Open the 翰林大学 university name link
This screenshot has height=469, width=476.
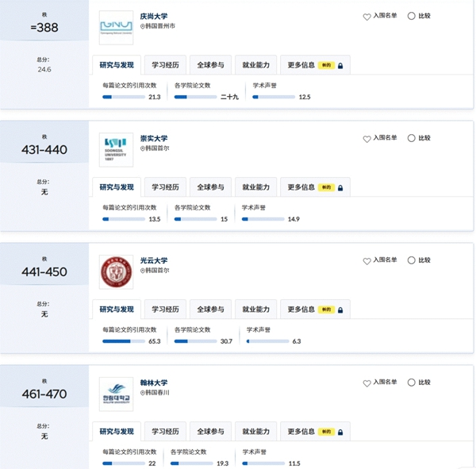tap(154, 383)
